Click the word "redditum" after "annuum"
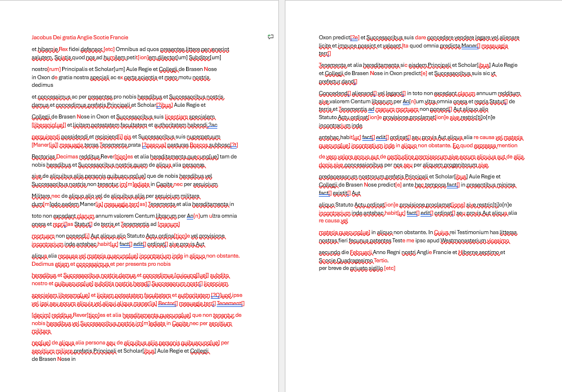562x392 pixels. (x=509, y=93)
